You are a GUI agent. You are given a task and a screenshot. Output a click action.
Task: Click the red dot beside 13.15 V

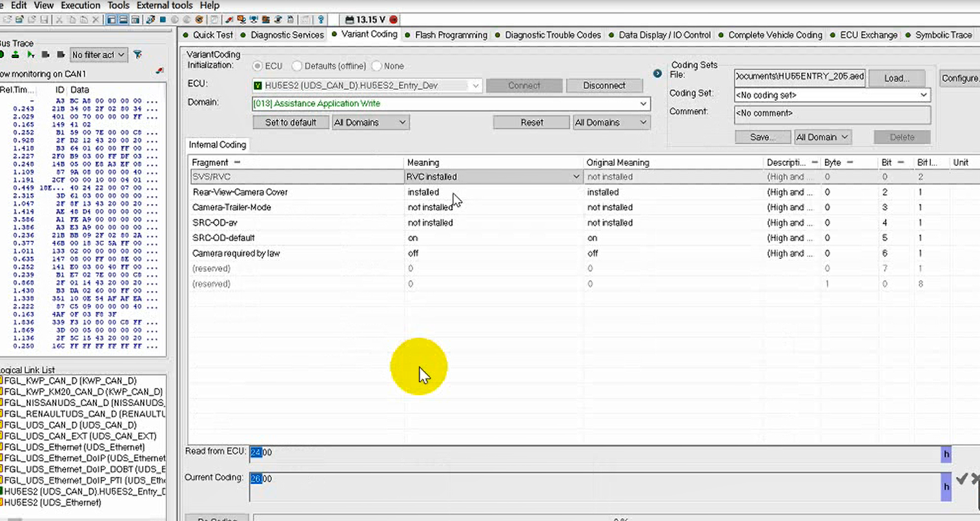pyautogui.click(x=393, y=19)
